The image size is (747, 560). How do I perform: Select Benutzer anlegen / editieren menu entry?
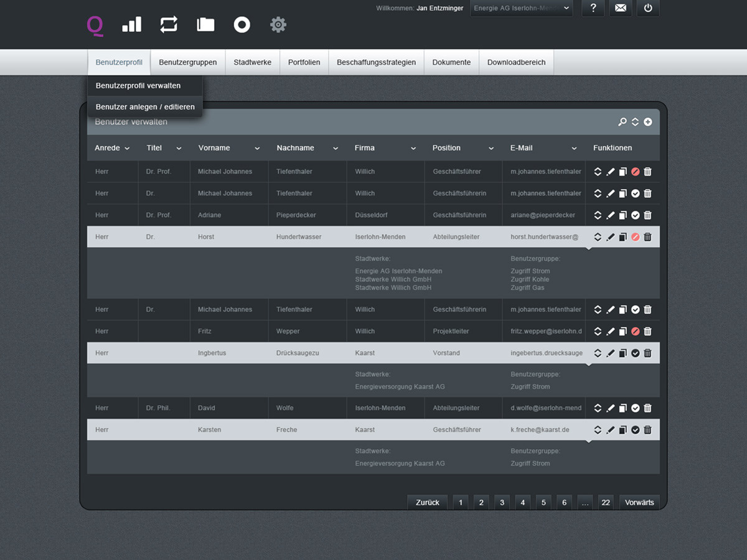pos(145,107)
